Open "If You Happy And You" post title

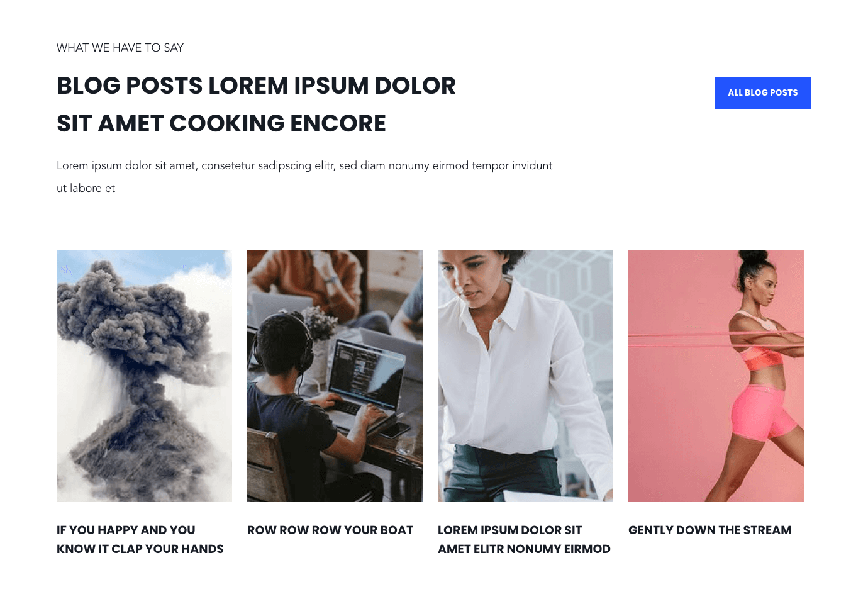tap(126, 530)
